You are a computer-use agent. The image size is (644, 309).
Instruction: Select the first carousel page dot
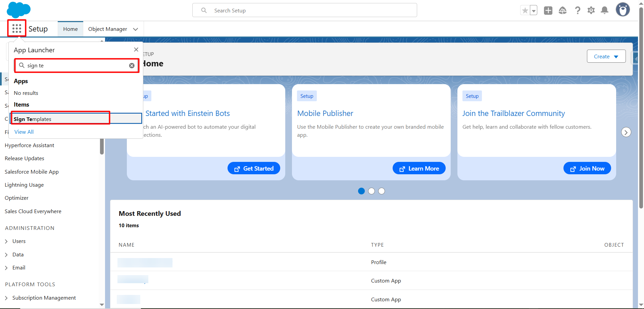tap(361, 191)
